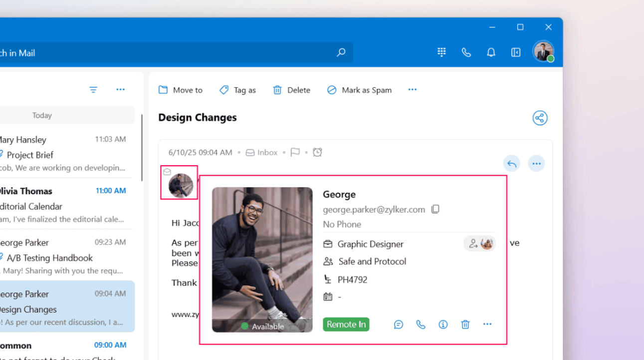Click the green Remote In button
Viewport: 644px width, 360px height.
[346, 325]
